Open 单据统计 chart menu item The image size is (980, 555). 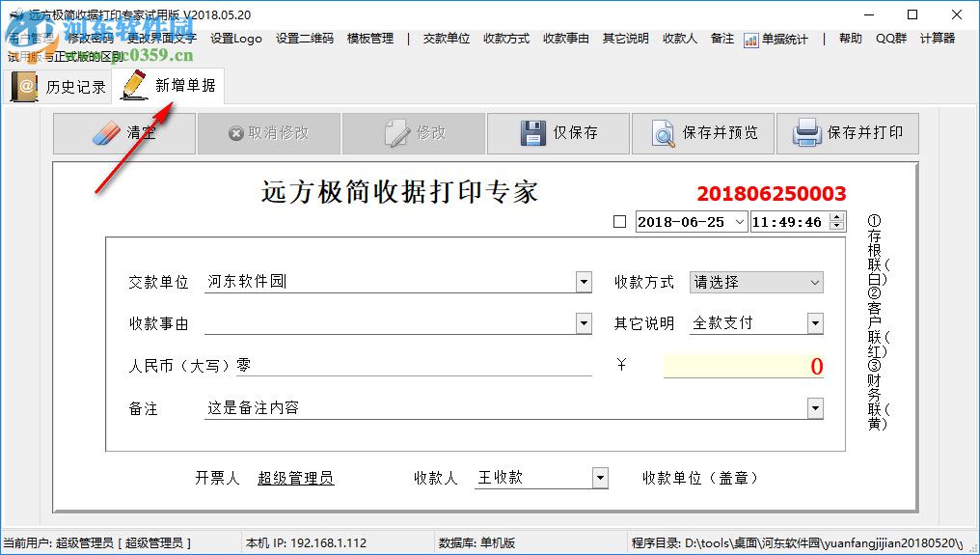tap(776, 40)
